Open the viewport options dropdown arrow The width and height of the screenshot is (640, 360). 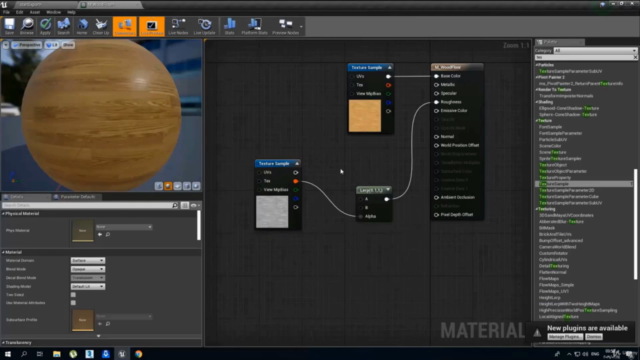click(x=6, y=45)
